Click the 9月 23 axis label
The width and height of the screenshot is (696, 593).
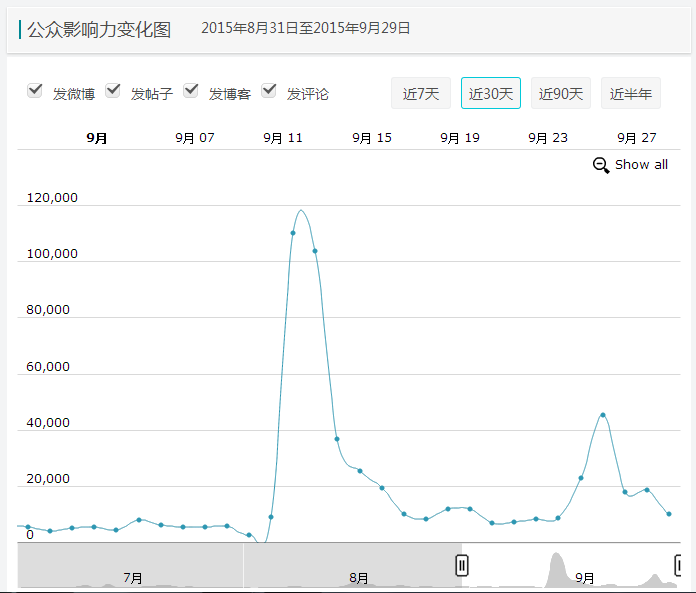point(548,138)
